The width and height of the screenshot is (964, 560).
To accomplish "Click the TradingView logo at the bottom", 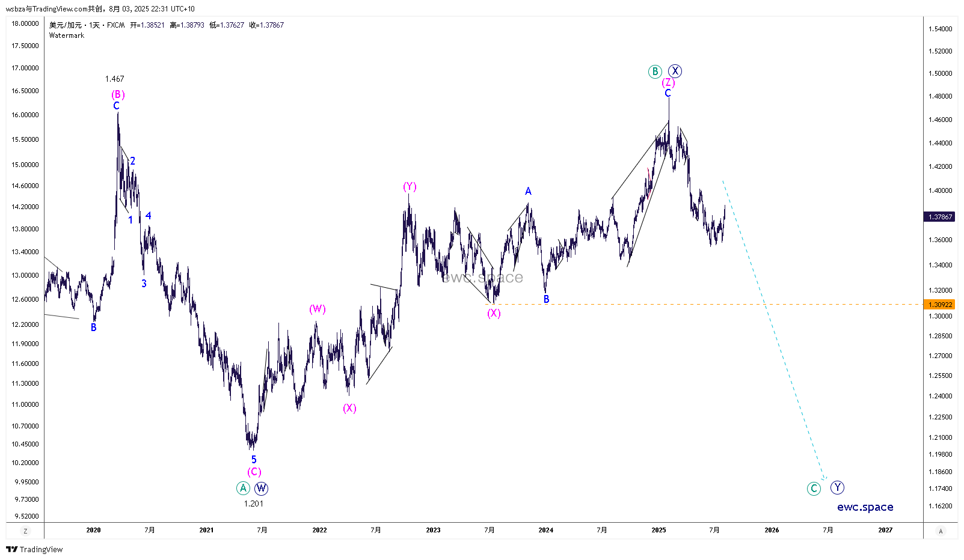I will [x=34, y=549].
